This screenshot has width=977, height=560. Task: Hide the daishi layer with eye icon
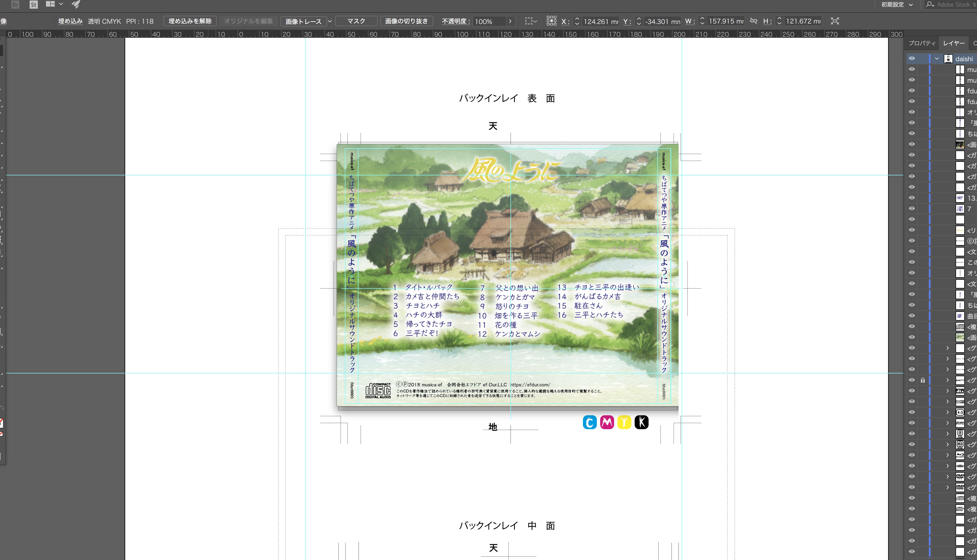(912, 58)
